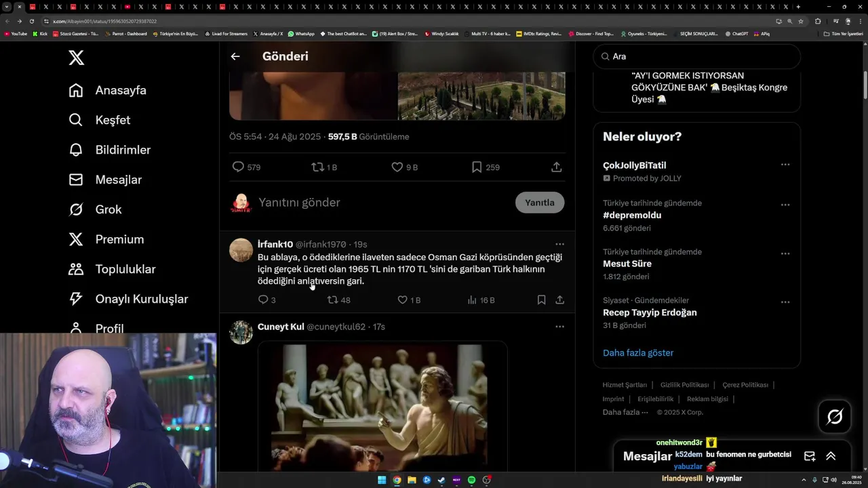This screenshot has width=868, height=488.
Task: Open a new Chrome tab
Action: coord(798,7)
